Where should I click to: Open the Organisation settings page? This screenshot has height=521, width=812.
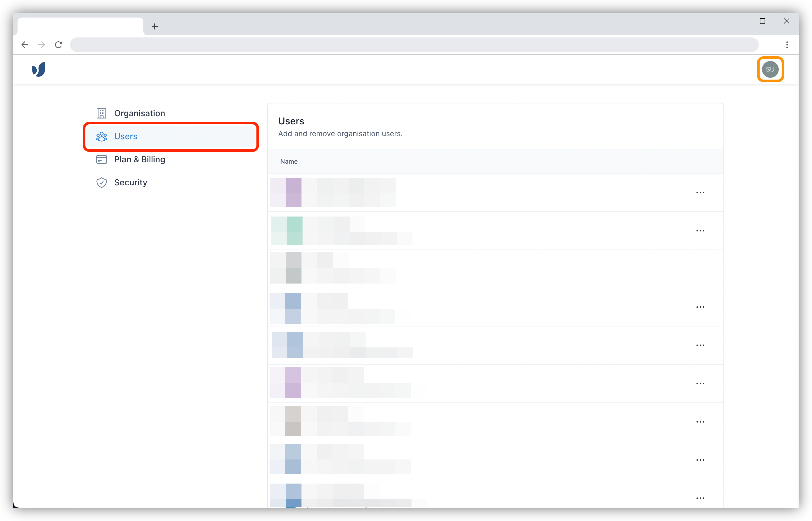tap(139, 113)
